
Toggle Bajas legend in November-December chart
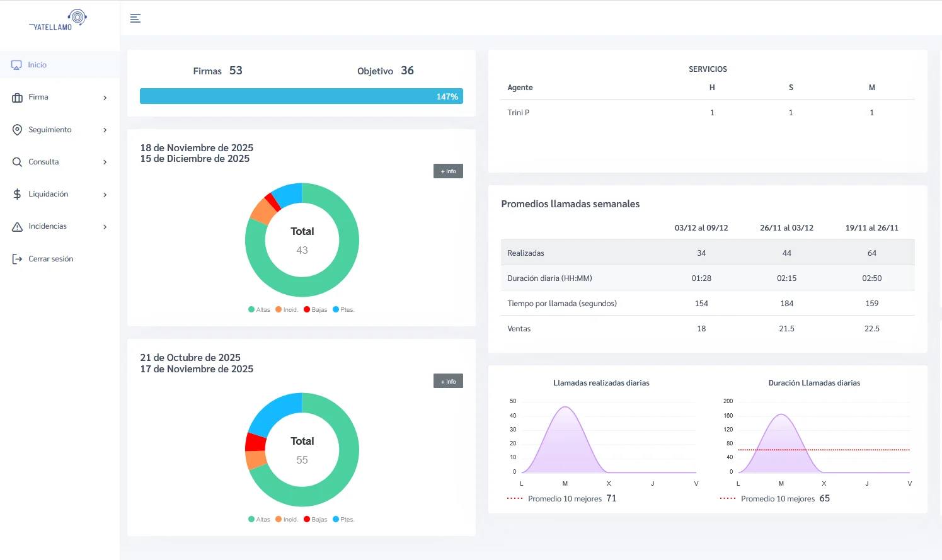coord(315,310)
